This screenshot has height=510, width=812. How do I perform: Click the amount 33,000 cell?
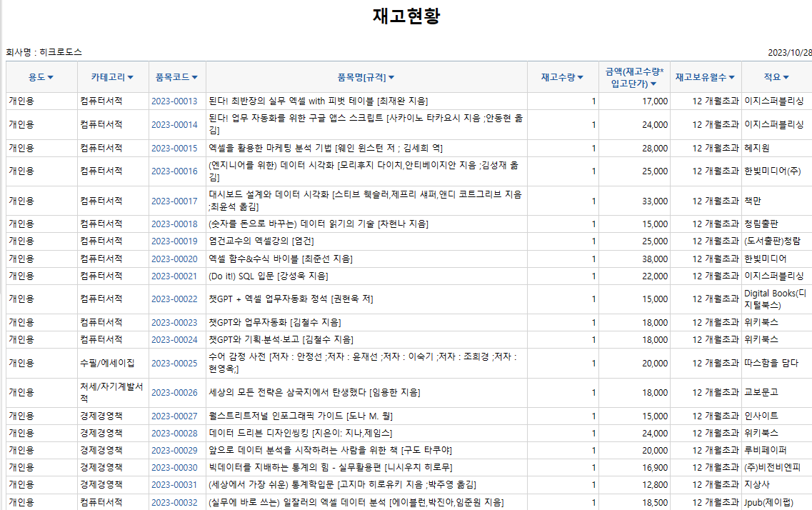click(634, 201)
